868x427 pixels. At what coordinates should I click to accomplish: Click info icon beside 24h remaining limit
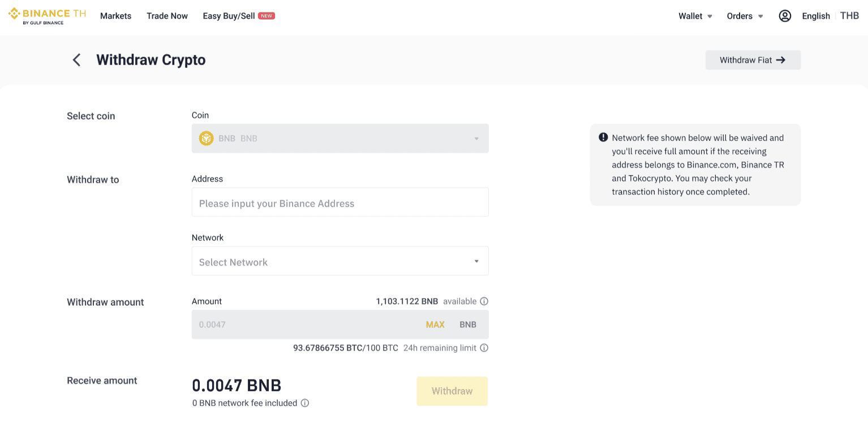click(x=484, y=348)
